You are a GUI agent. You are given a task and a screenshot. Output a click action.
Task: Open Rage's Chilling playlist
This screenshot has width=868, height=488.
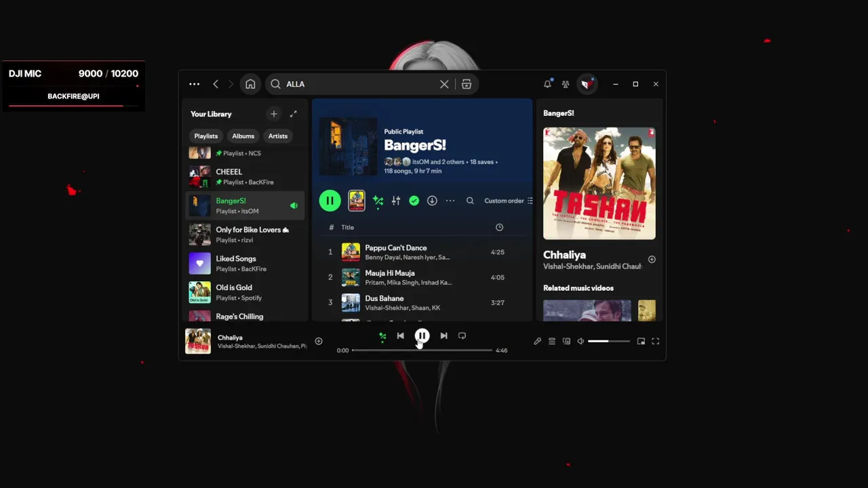click(x=245, y=316)
